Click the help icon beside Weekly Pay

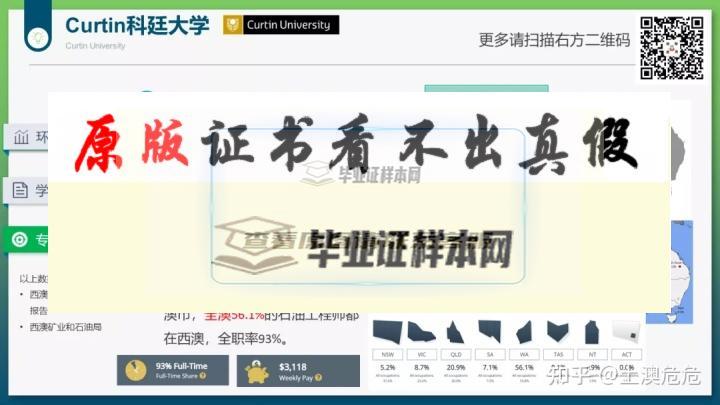tap(318, 377)
